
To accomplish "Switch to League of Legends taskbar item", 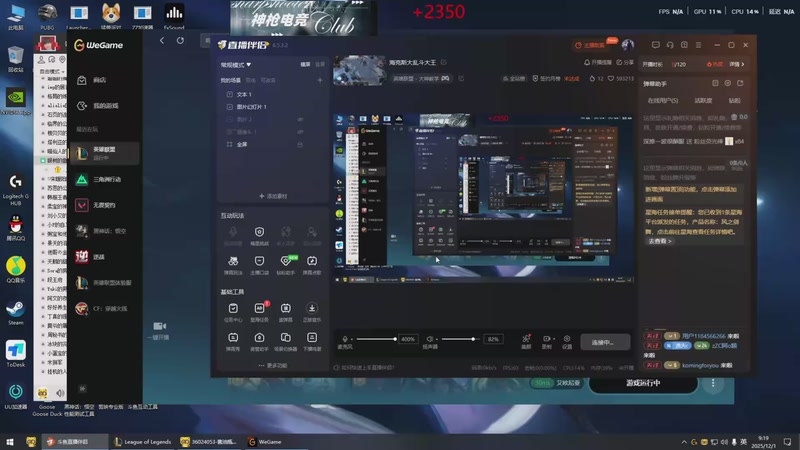I will [x=142, y=442].
